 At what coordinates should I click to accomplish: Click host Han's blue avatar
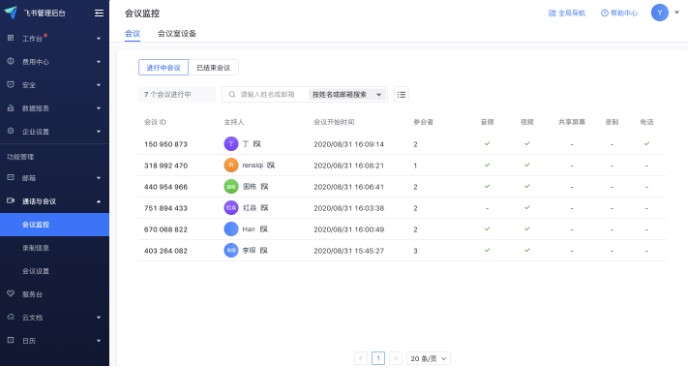231,229
